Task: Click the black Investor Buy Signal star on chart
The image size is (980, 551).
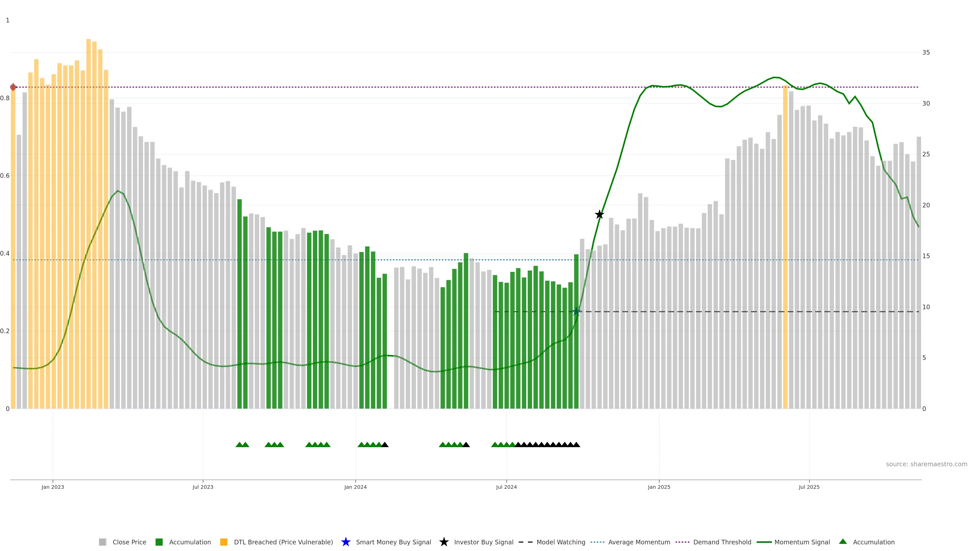Action: pos(599,215)
